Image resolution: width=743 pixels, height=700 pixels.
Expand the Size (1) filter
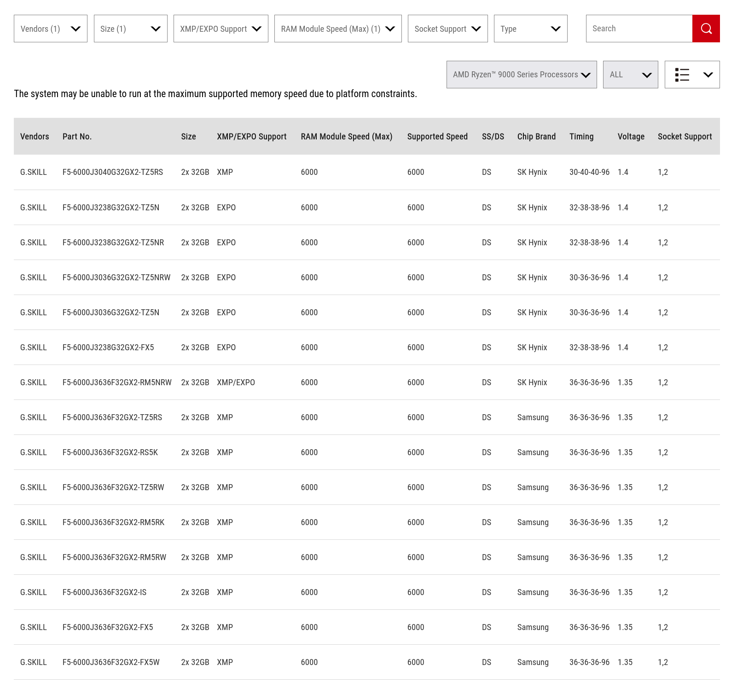(131, 29)
